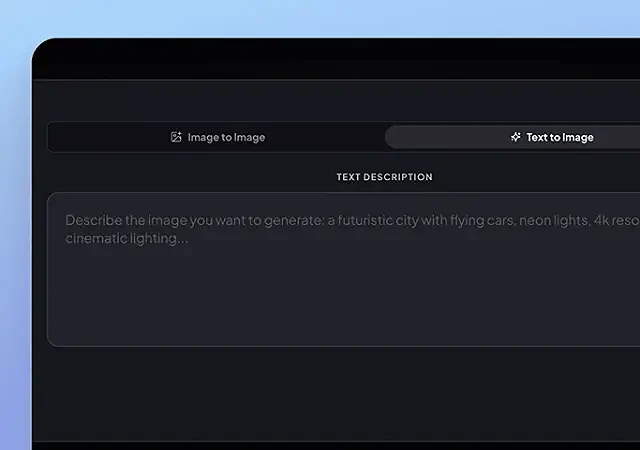Click the picture icon beside Image to Image

tap(176, 137)
